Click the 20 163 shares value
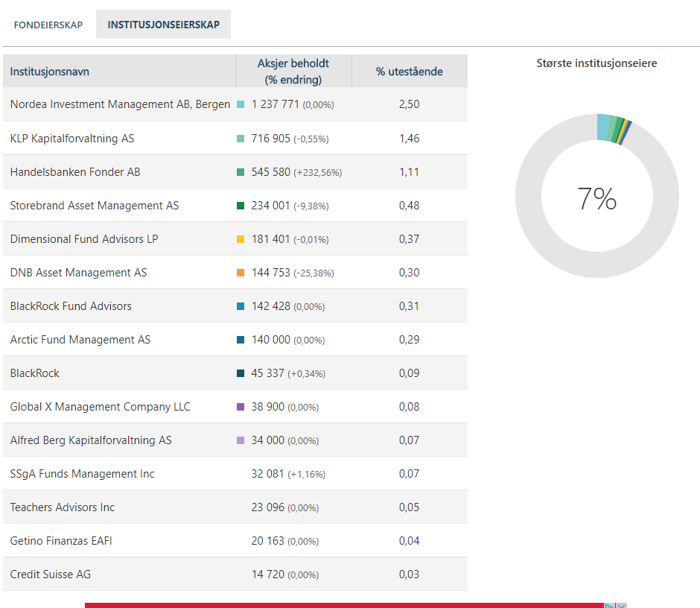This screenshot has width=700, height=608. tap(267, 540)
